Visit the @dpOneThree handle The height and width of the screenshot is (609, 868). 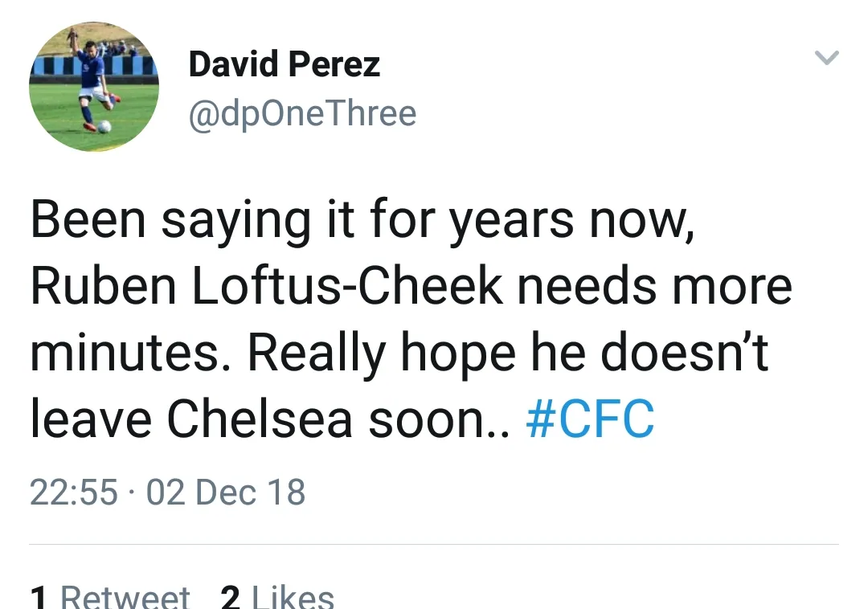[x=302, y=114]
